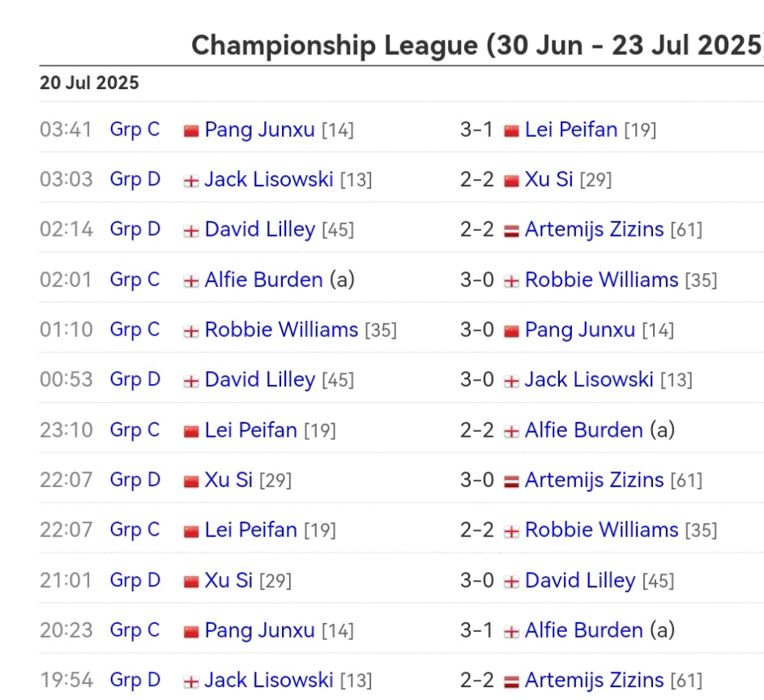Click Latvia flag beside Artemijs Zizins at 19:54
Image resolution: width=764 pixels, height=700 pixels.
tap(511, 681)
